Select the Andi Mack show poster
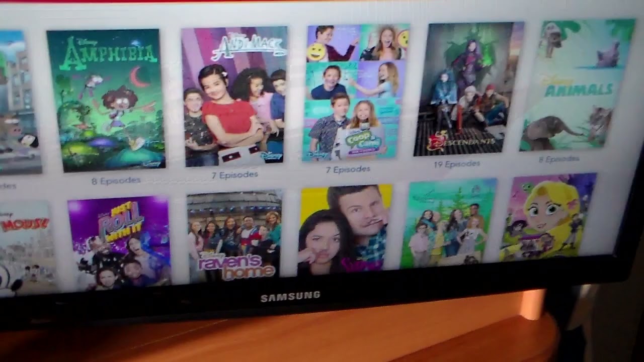This screenshot has width=644, height=362. tap(234, 96)
